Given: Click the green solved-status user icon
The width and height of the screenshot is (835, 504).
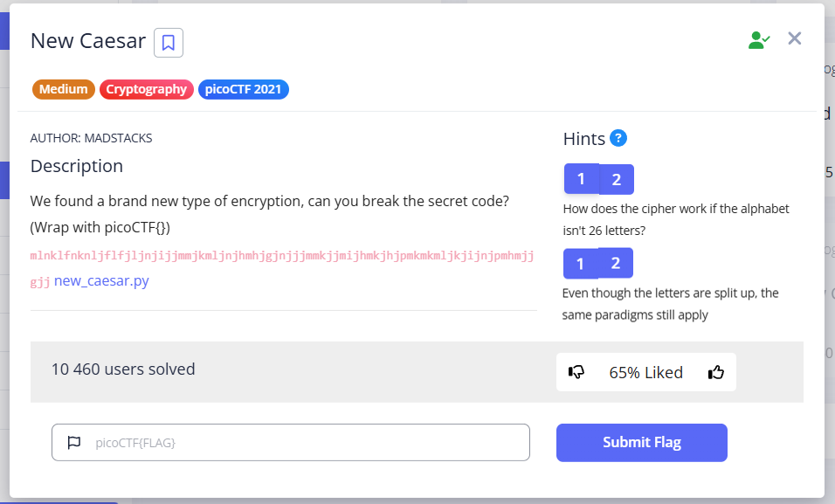Looking at the screenshot, I should click(759, 39).
